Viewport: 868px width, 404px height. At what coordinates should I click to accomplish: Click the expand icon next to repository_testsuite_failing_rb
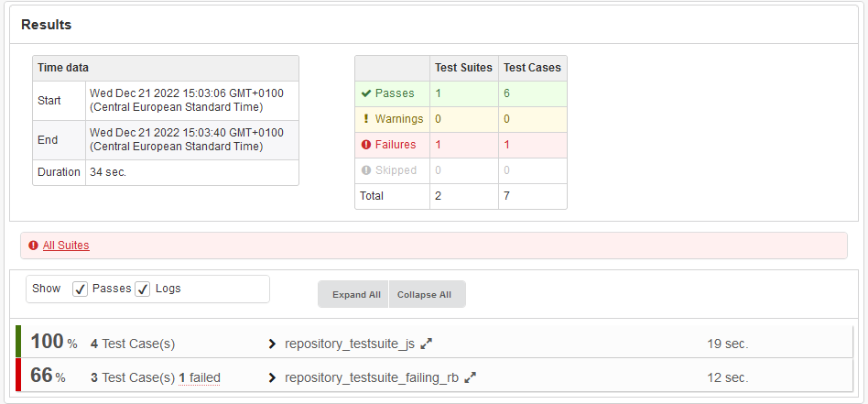pyautogui.click(x=471, y=377)
